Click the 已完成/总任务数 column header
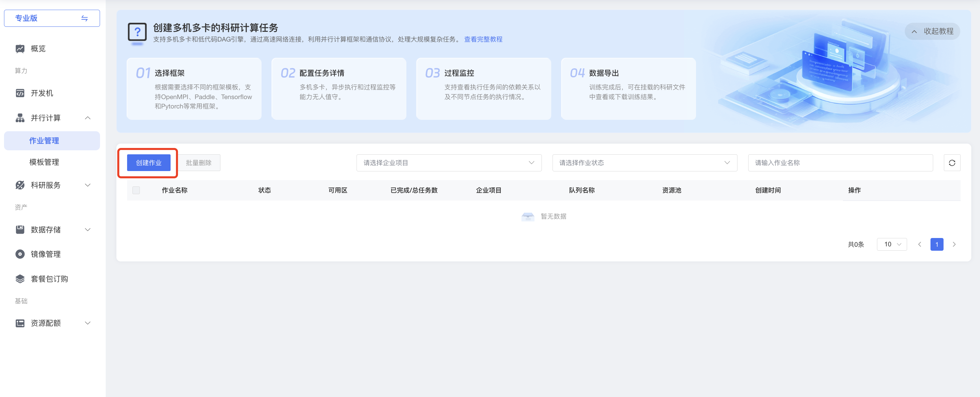This screenshot has height=397, width=980. pos(414,190)
